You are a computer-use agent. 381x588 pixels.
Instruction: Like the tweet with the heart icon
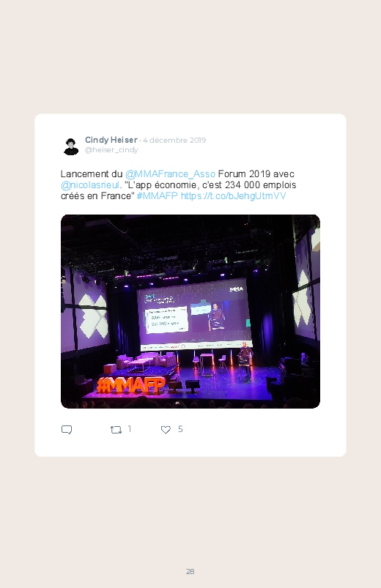click(166, 430)
